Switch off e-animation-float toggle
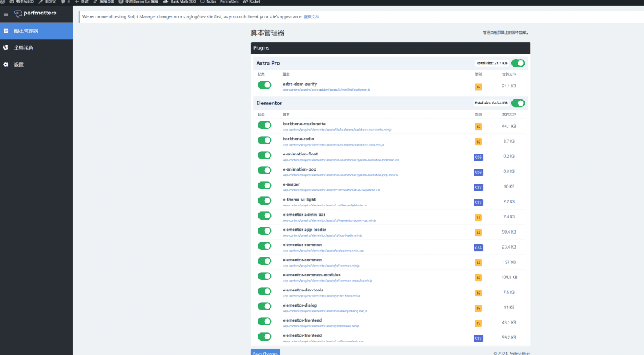Screen dimensions: 644x355 (x=265, y=155)
